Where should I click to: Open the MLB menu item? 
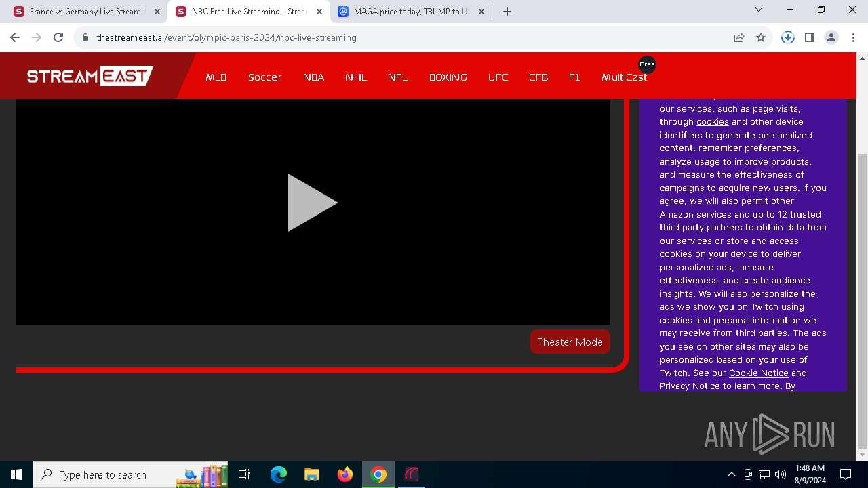tap(216, 77)
